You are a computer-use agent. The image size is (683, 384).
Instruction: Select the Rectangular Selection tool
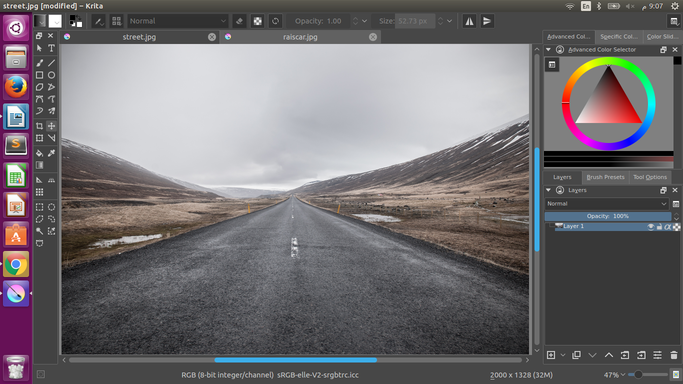[x=39, y=207]
